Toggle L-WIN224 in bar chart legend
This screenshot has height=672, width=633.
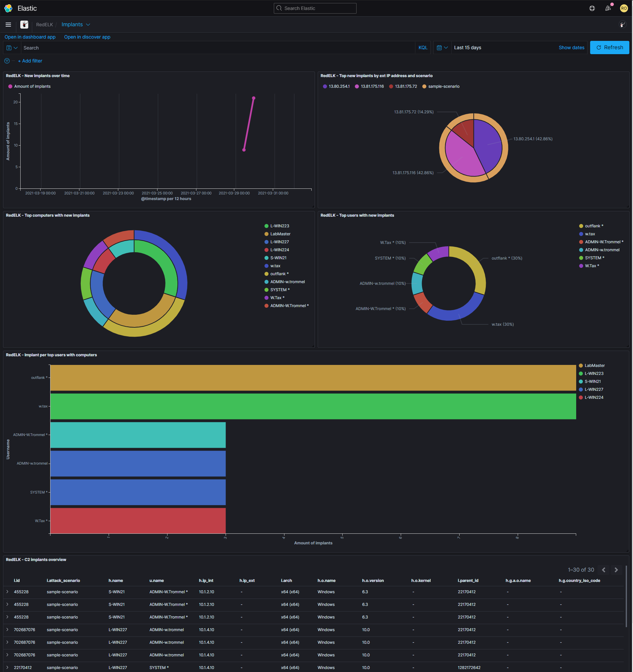pyautogui.click(x=591, y=397)
